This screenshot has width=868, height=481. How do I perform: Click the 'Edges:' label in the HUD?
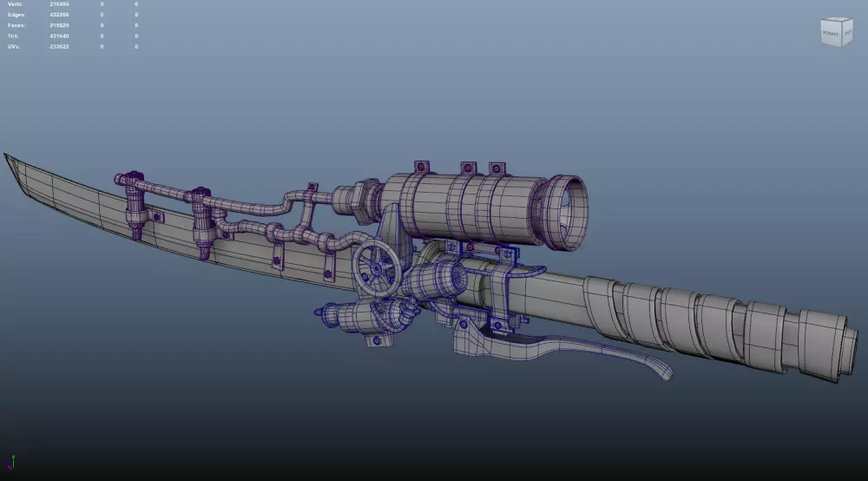pos(16,15)
